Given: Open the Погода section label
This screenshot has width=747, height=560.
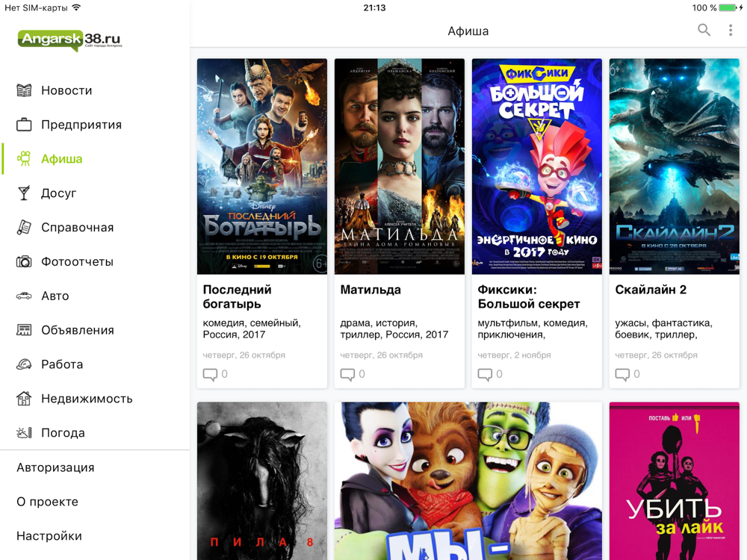Looking at the screenshot, I should pos(63,433).
